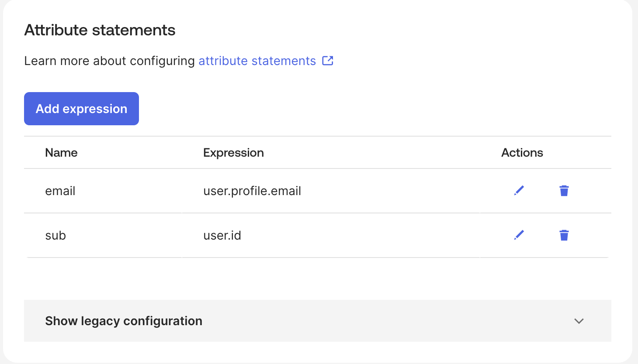Open the attribute statements documentation link
The image size is (638, 364).
coord(257,61)
